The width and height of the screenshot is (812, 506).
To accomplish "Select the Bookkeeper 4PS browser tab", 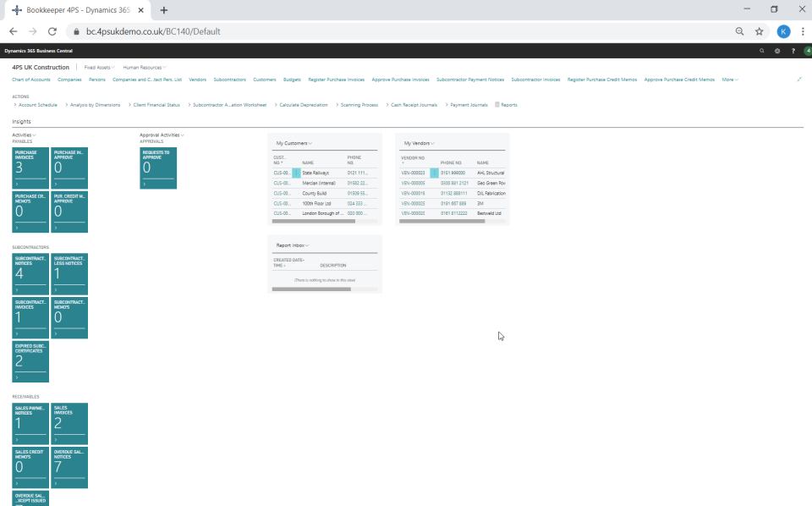I will 76,9.
